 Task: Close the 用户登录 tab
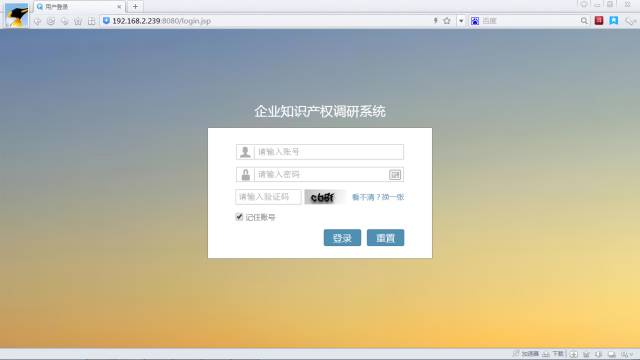pos(119,7)
